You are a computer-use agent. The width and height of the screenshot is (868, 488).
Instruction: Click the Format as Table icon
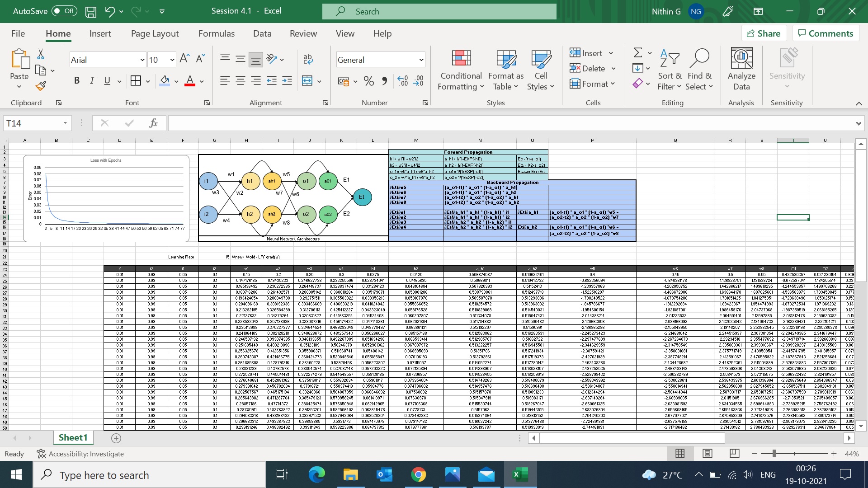(505, 70)
